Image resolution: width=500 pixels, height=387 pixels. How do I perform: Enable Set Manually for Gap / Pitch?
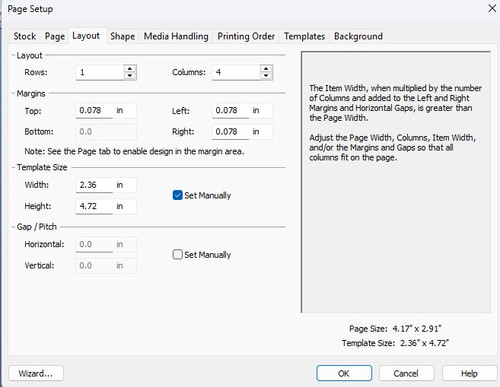click(178, 255)
